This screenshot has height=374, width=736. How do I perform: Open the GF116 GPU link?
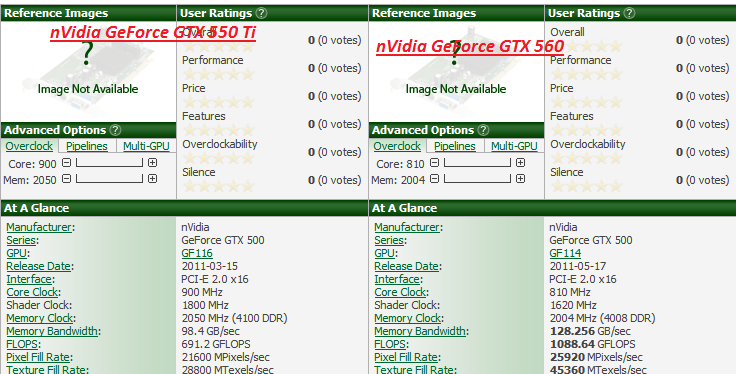click(x=197, y=253)
